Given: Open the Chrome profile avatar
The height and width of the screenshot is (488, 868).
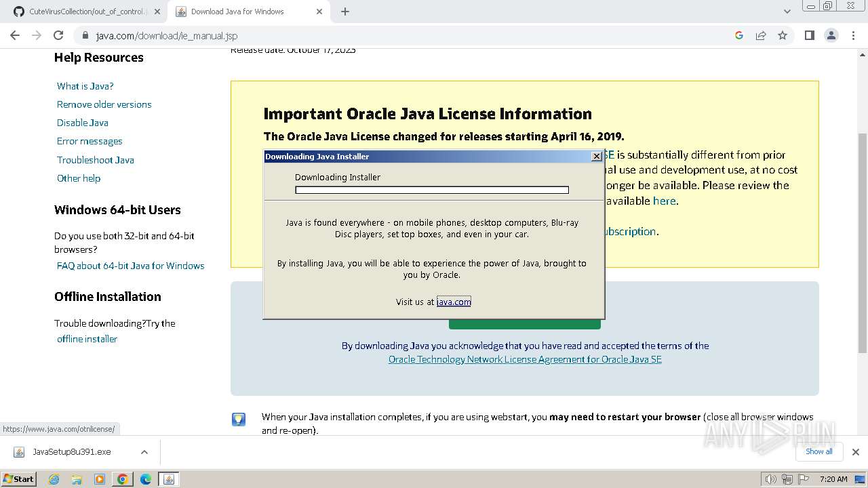Looking at the screenshot, I should point(831,35).
